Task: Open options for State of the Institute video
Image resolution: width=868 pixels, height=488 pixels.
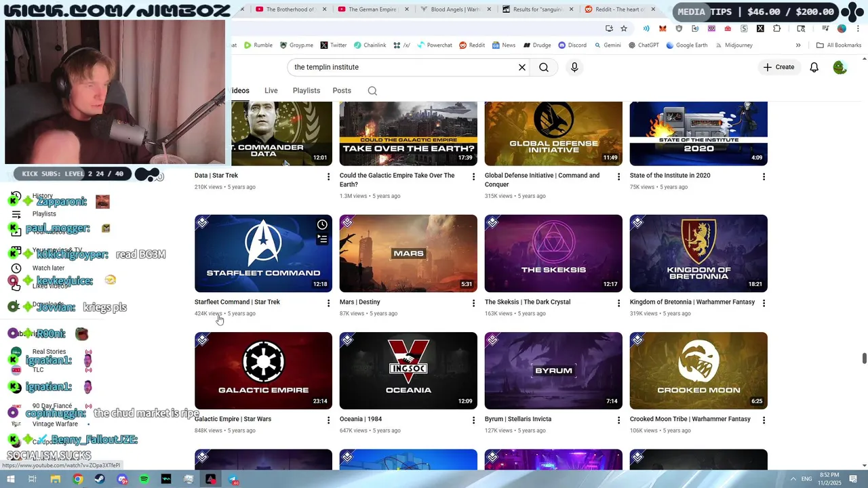Action: [764, 176]
